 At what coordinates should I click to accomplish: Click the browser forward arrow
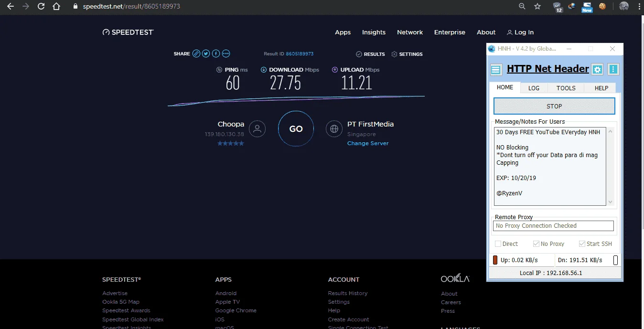tap(26, 7)
